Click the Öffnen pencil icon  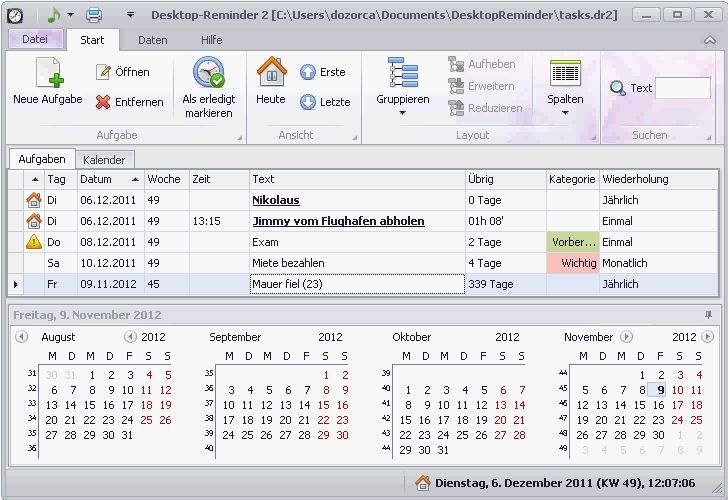coord(103,72)
